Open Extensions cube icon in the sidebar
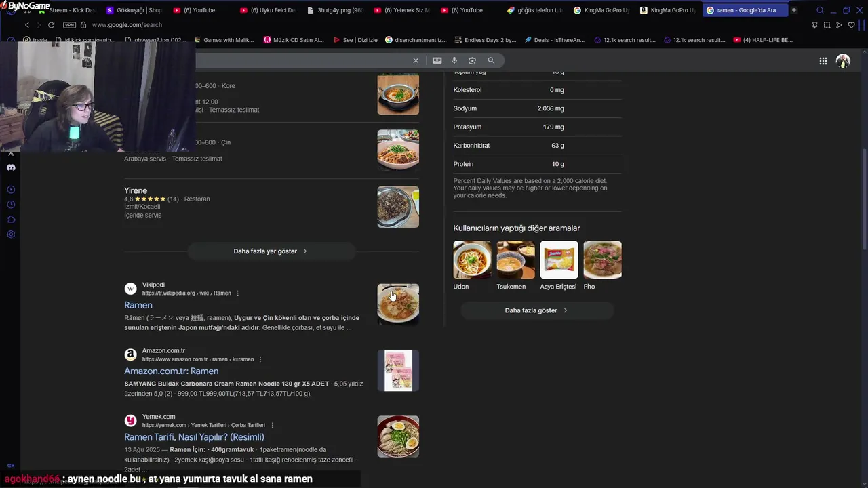This screenshot has width=868, height=488. (11, 220)
